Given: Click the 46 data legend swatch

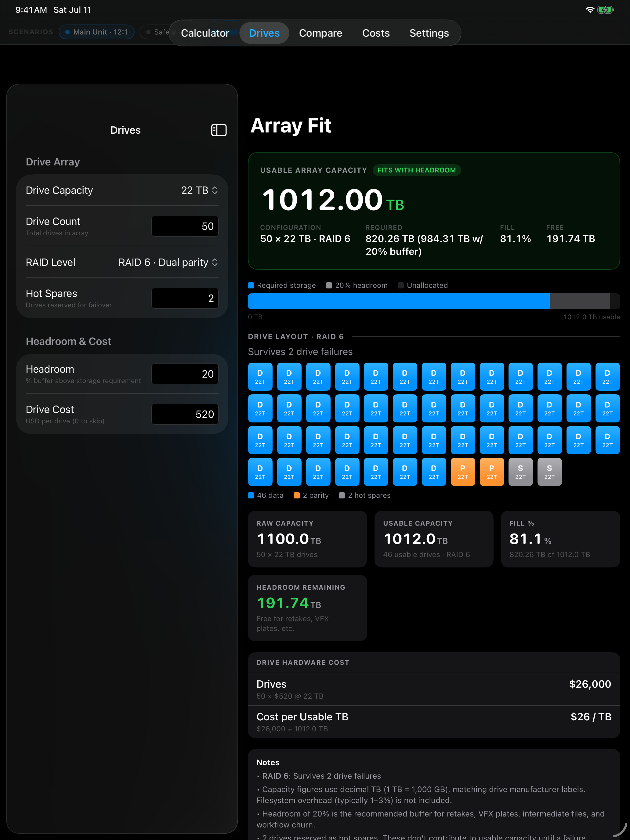Looking at the screenshot, I should tap(251, 496).
